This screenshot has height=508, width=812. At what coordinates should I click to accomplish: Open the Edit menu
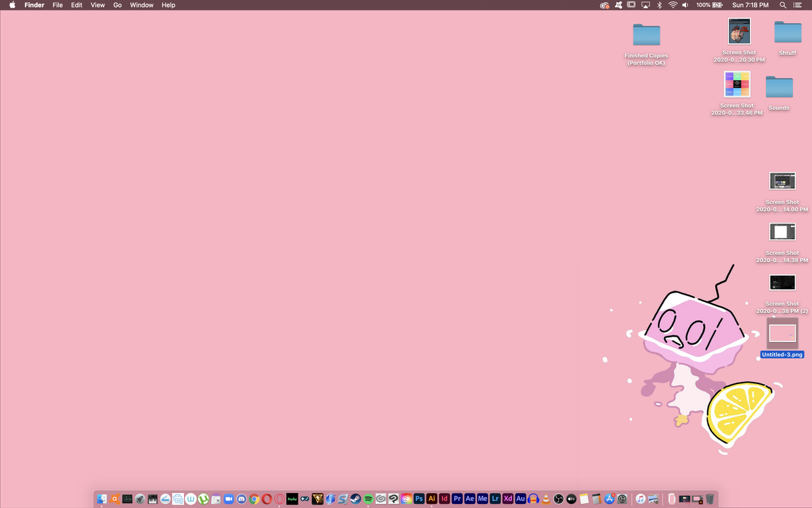pos(76,5)
